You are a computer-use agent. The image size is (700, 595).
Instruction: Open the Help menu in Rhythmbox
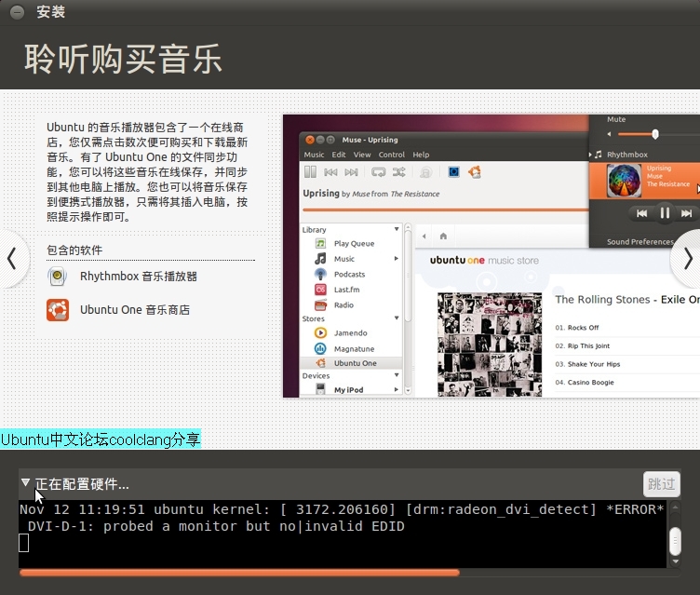coord(421,155)
